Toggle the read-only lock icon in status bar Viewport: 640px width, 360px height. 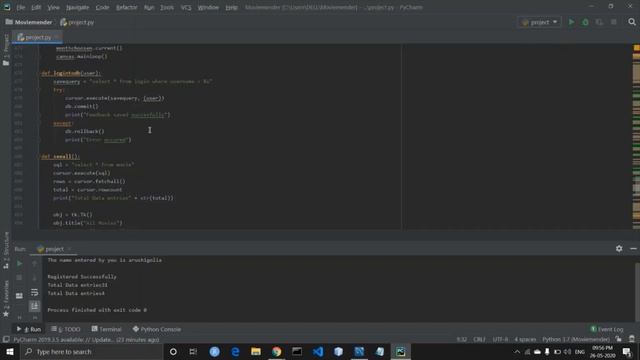pos(619,340)
